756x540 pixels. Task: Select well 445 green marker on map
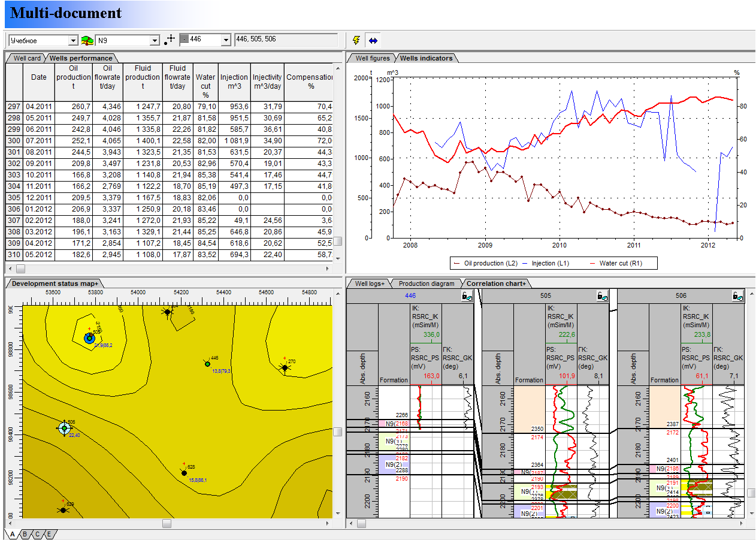tap(207, 364)
